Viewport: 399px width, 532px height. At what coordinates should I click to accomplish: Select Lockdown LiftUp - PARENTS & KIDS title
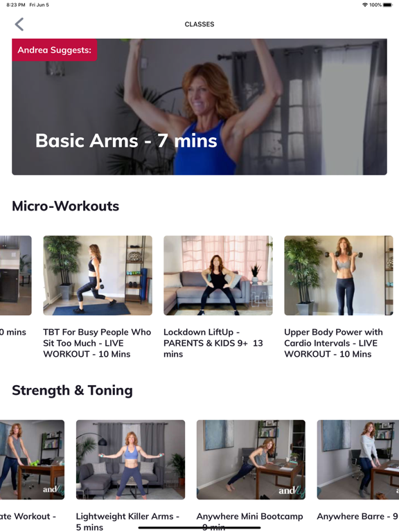coord(213,343)
